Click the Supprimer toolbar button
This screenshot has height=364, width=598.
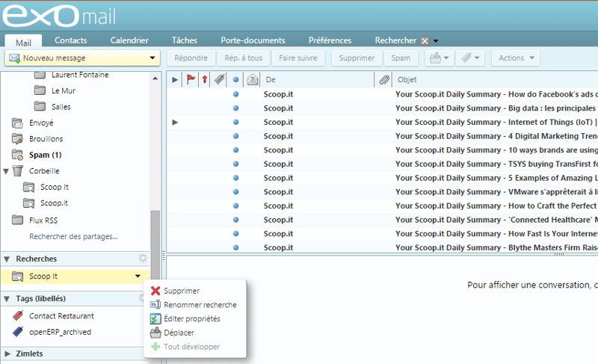tap(357, 58)
